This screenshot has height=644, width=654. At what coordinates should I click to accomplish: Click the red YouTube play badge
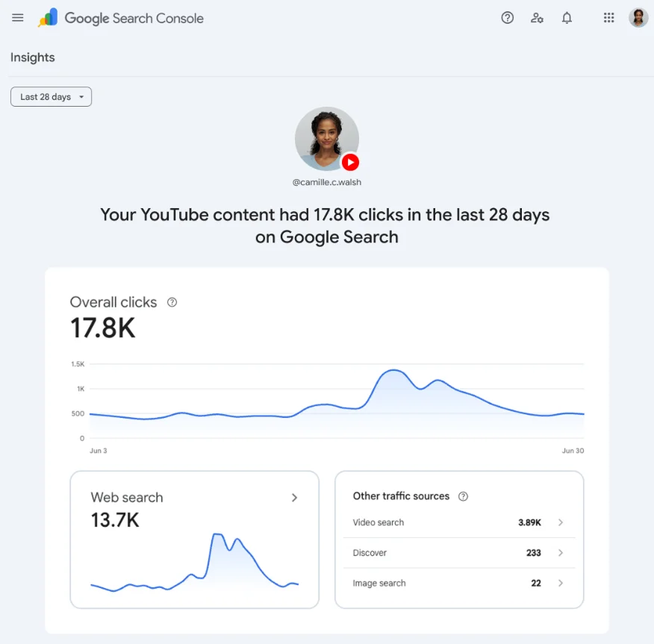pos(350,162)
